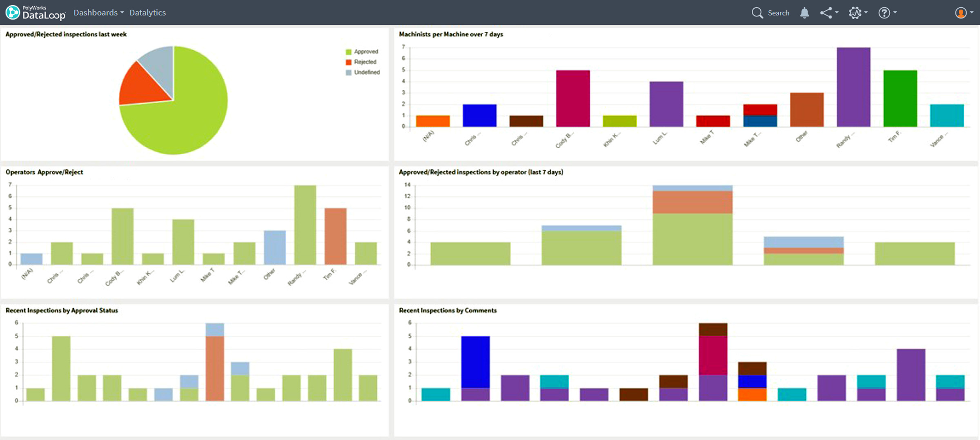
Task: Click the magnifier search icon
Action: [x=757, y=13]
